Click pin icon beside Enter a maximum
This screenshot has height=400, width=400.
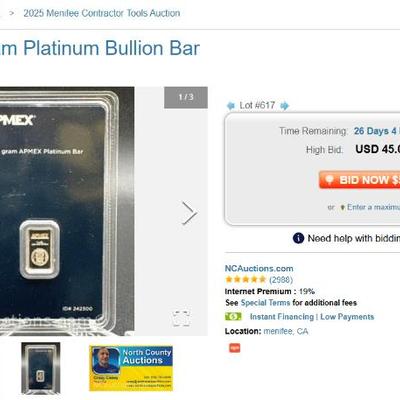(x=342, y=207)
